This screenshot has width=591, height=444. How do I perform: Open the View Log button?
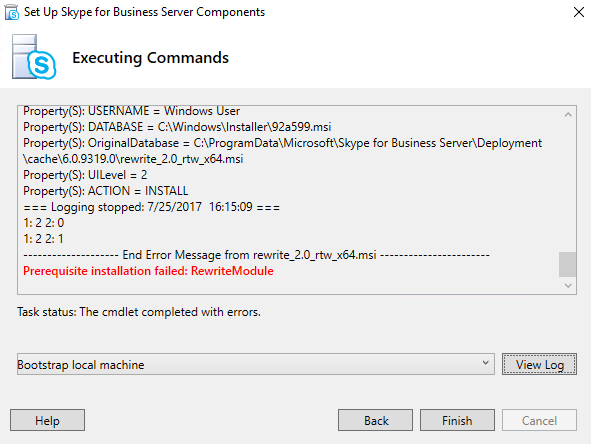(539, 364)
